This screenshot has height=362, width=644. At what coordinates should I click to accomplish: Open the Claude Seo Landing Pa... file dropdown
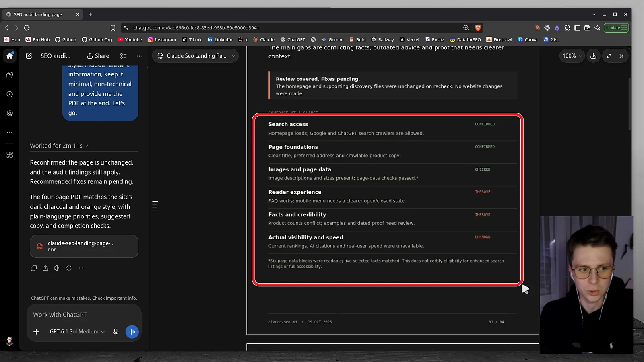[x=196, y=56]
